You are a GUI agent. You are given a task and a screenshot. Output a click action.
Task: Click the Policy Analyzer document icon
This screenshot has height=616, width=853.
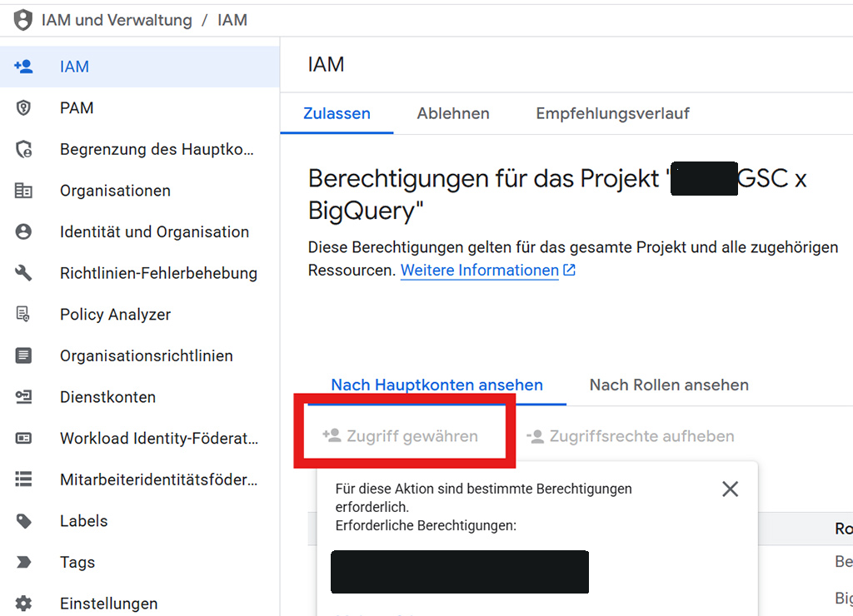tap(23, 315)
